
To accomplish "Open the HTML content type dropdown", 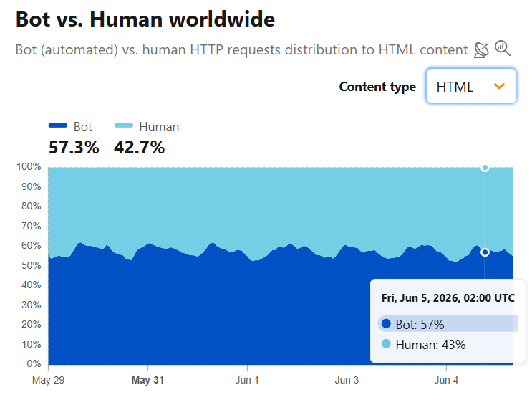I will click(x=471, y=86).
